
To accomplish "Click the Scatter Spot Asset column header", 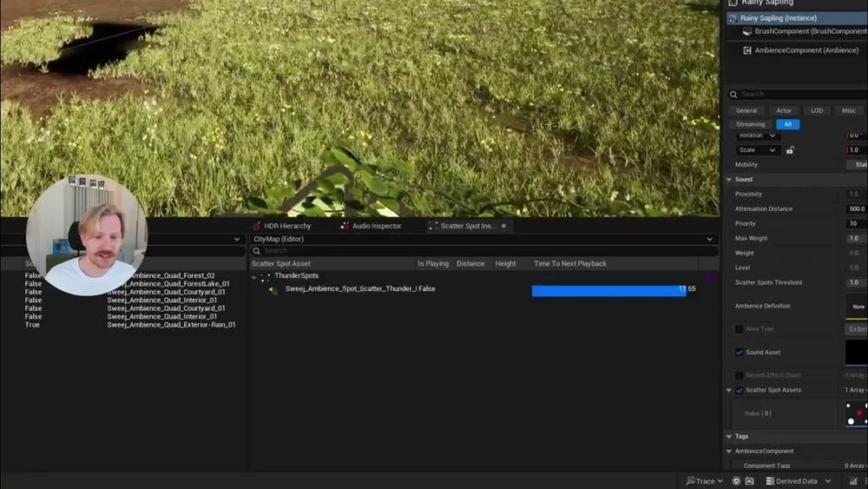I will click(280, 264).
